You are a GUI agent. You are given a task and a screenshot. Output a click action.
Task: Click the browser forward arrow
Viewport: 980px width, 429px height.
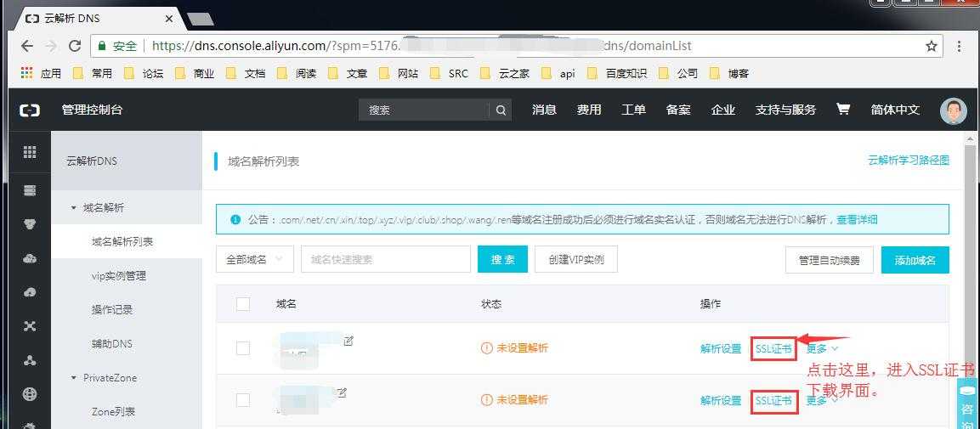pyautogui.click(x=51, y=46)
